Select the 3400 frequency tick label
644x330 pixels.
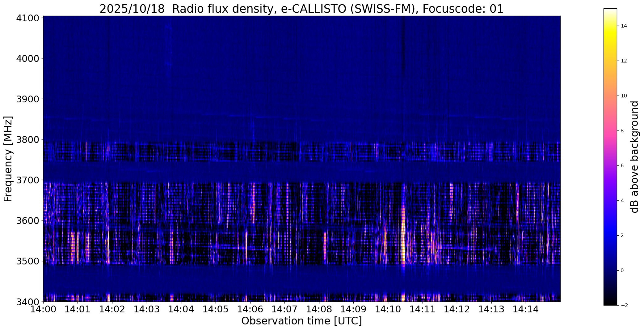(28, 302)
